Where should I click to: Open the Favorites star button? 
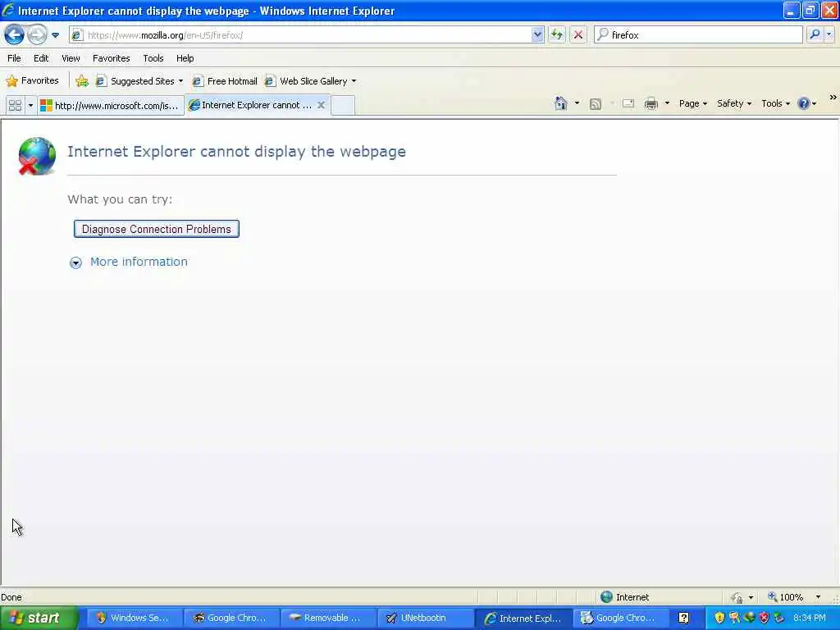pyautogui.click(x=32, y=81)
